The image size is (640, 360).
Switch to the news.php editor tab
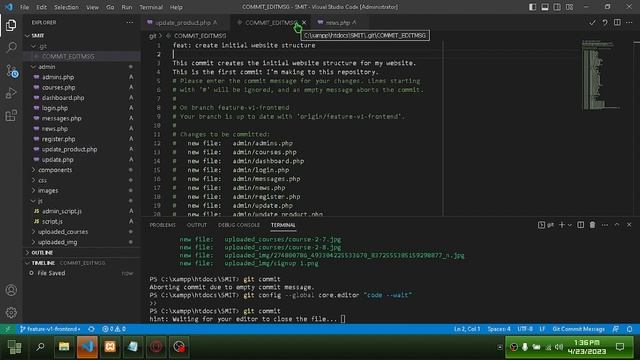(338, 22)
